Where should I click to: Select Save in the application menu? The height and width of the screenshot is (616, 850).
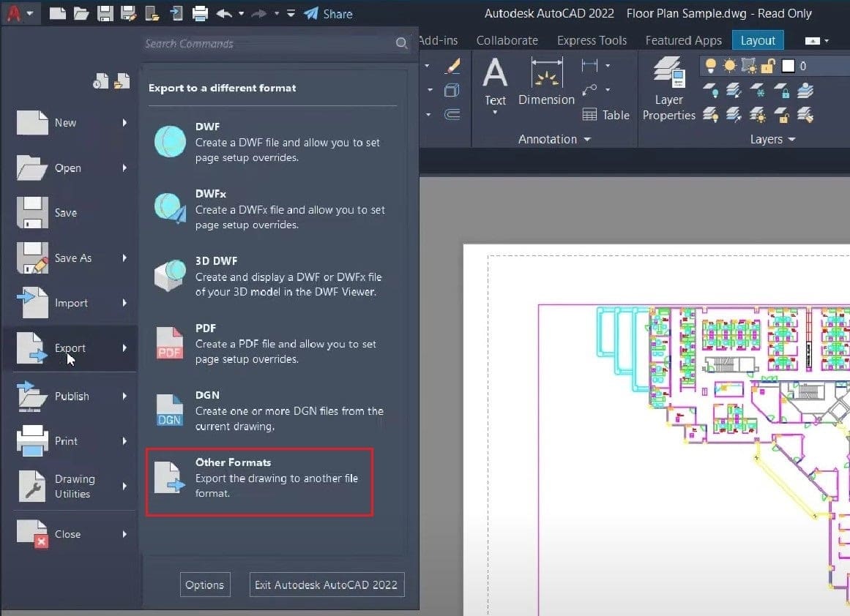pos(70,213)
